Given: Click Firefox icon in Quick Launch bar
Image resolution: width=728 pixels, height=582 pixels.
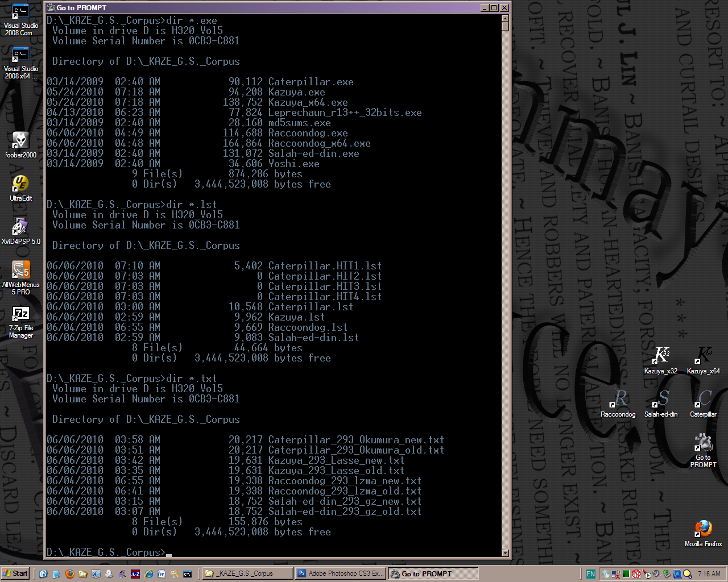Looking at the screenshot, I should [x=69, y=574].
